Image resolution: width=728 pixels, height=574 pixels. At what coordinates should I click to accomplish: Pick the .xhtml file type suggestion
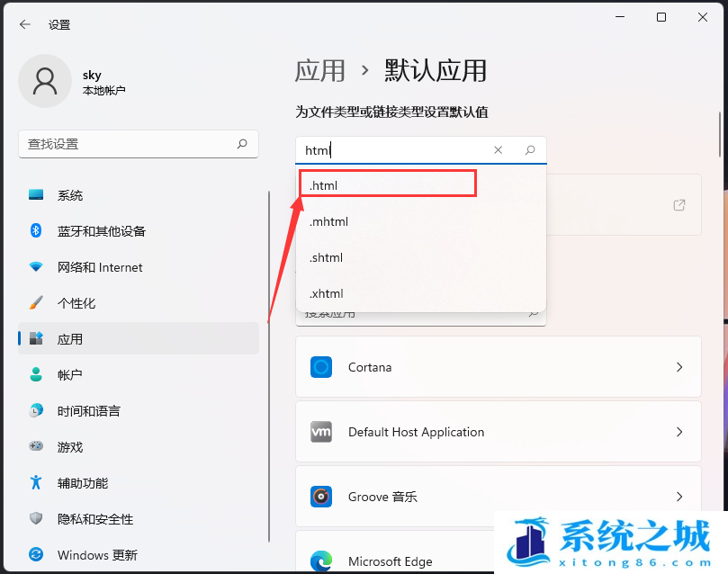327,293
